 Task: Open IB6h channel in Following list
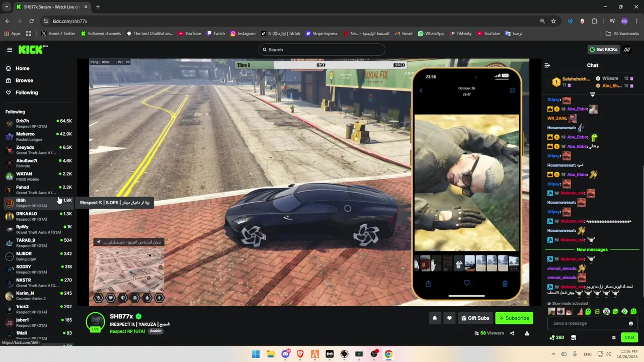[x=39, y=203]
